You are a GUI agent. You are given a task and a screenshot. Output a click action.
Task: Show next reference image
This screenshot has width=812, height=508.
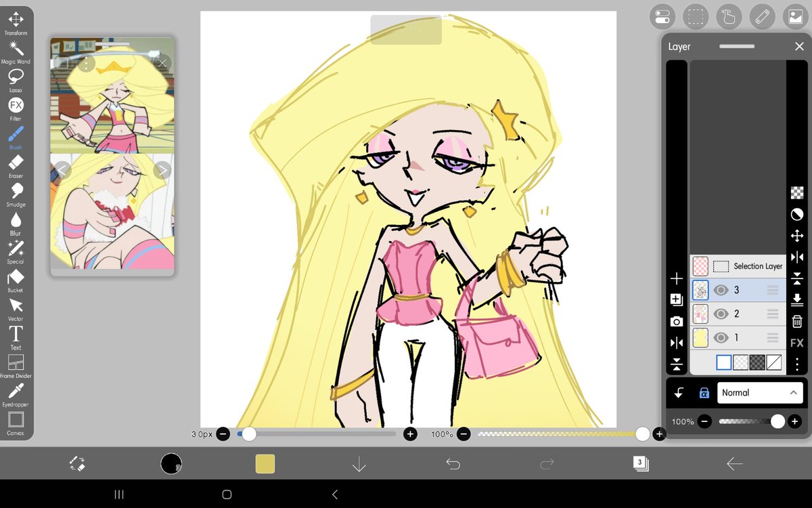click(x=162, y=170)
